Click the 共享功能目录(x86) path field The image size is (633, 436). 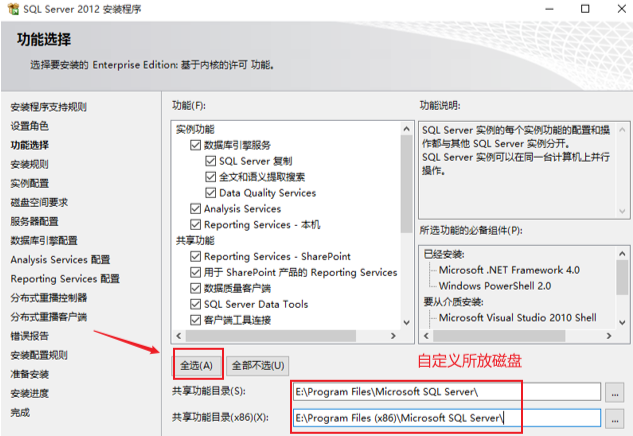pyautogui.click(x=447, y=418)
